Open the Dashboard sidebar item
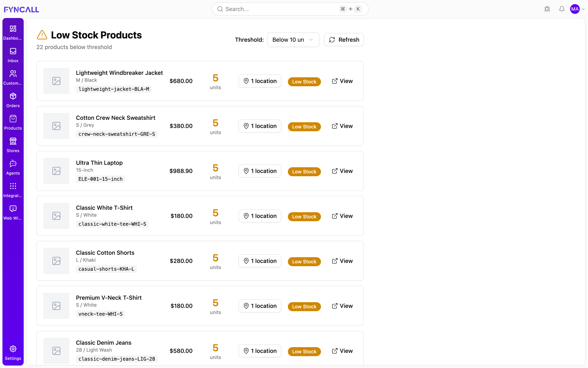 point(13,33)
